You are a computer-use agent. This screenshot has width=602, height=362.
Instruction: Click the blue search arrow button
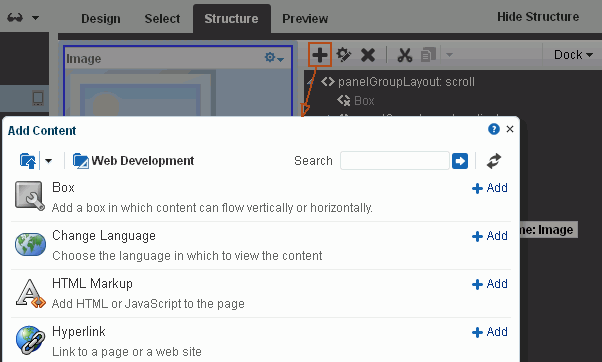[x=460, y=161]
